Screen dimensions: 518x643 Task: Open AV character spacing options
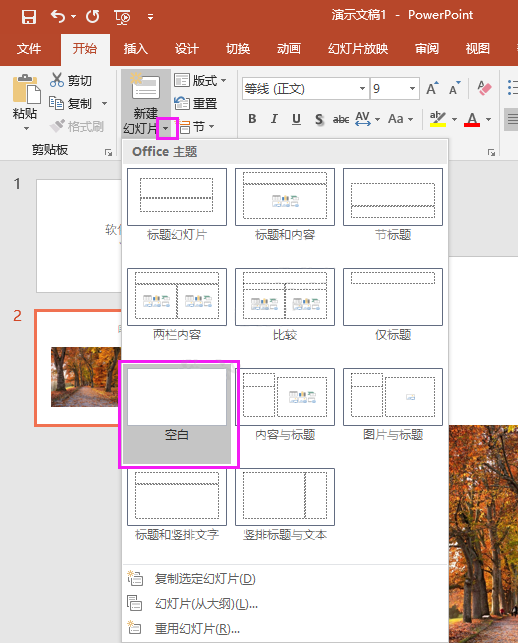click(x=367, y=119)
